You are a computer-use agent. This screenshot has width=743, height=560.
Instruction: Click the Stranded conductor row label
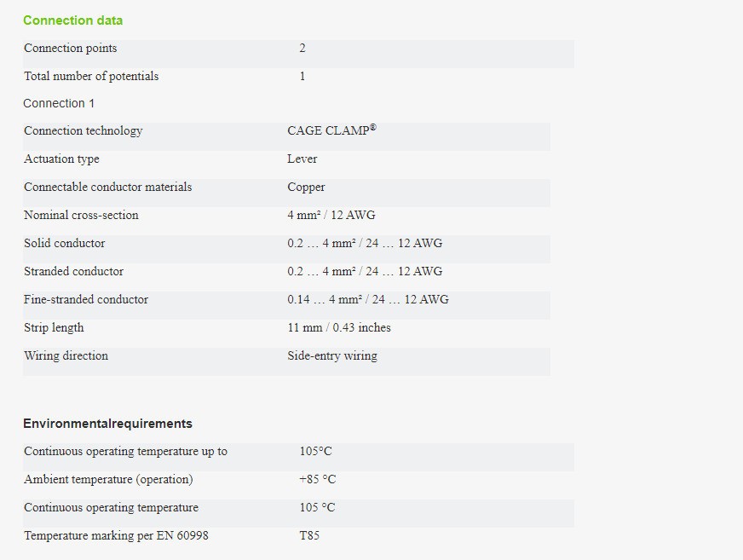pos(73,272)
